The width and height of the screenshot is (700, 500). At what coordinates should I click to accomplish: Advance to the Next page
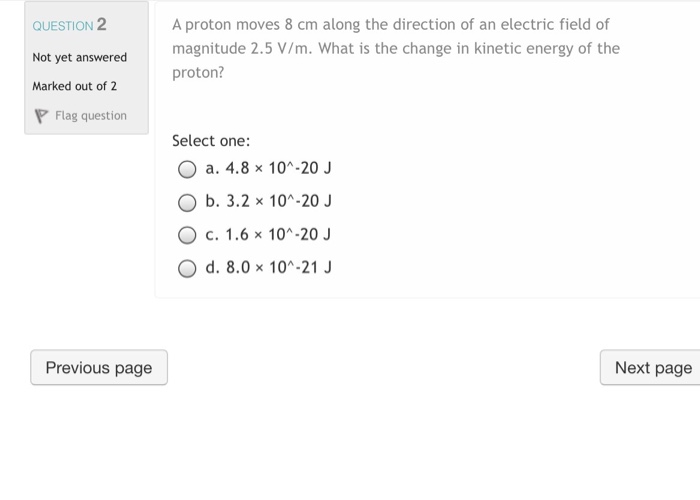(x=652, y=368)
